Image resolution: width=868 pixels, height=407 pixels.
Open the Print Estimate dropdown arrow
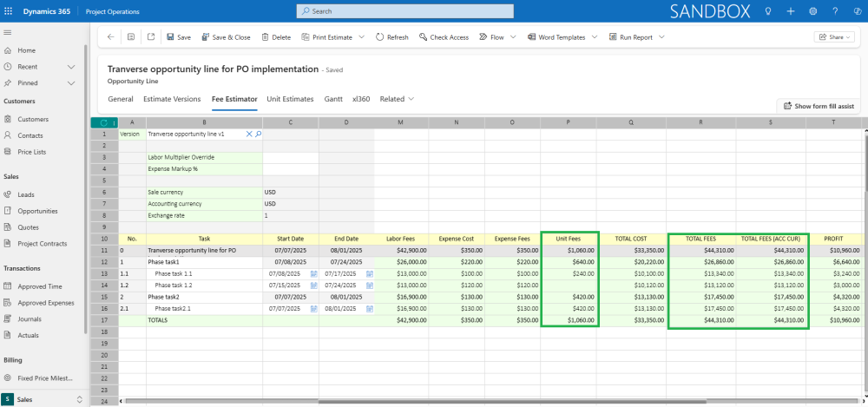tap(361, 37)
